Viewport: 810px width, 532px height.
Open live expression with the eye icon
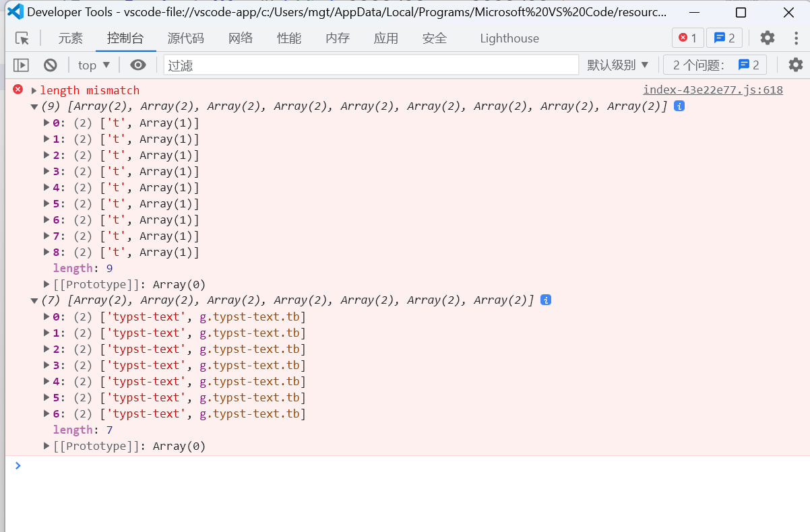138,65
